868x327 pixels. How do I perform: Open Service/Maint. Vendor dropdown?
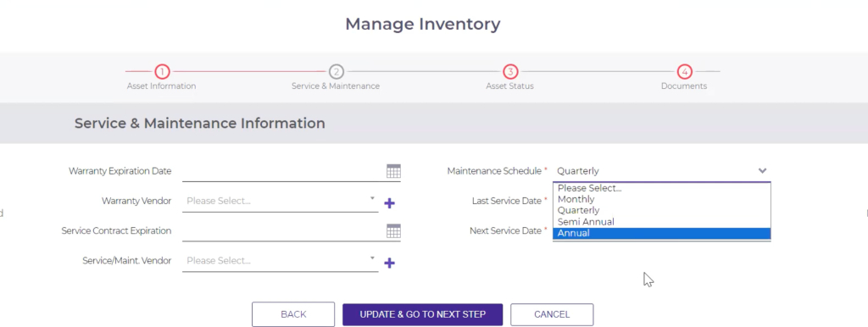[x=280, y=261]
